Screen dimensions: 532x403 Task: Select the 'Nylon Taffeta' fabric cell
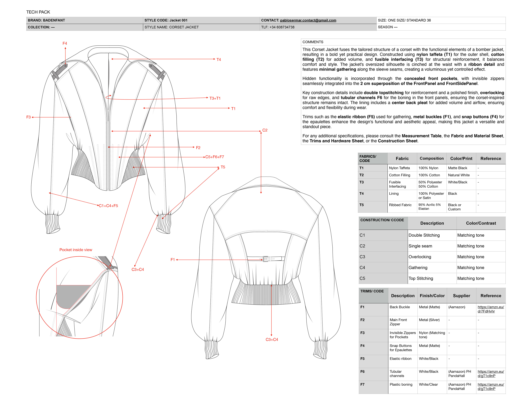tap(399, 168)
